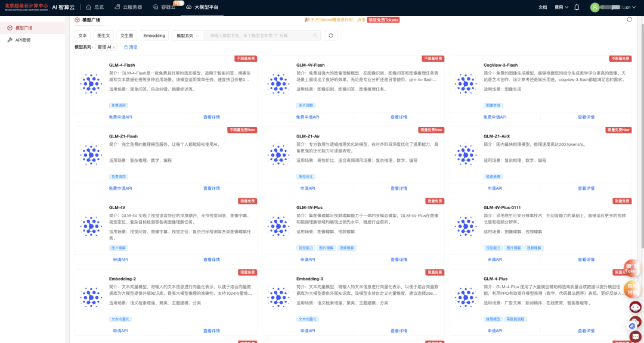
Task: Go to 云服务器 in top navigation
Action: coord(128,7)
